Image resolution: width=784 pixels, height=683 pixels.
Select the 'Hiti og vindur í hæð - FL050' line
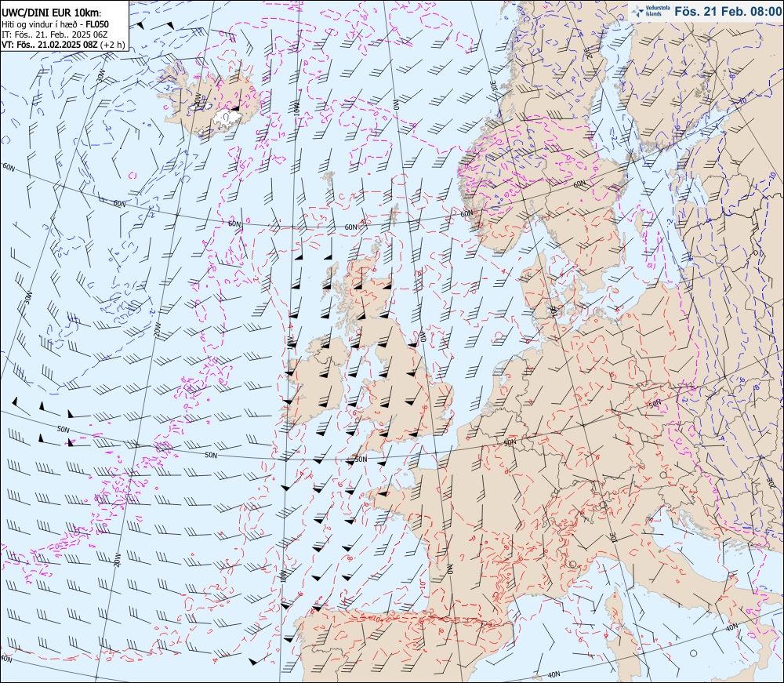pyautogui.click(x=55, y=24)
